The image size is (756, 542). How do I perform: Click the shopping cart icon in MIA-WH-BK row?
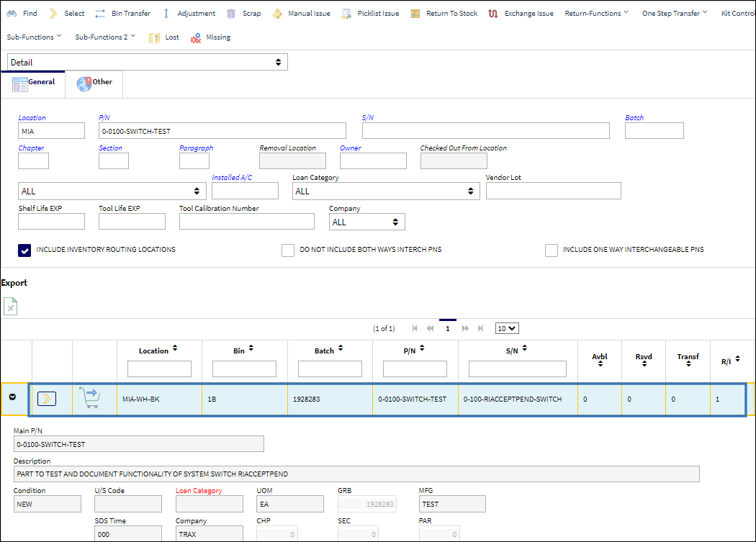90,398
